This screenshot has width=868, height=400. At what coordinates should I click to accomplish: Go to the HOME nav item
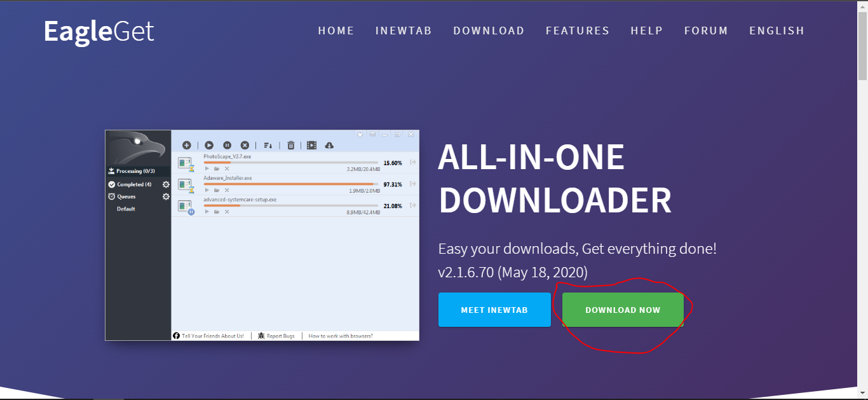tap(336, 31)
